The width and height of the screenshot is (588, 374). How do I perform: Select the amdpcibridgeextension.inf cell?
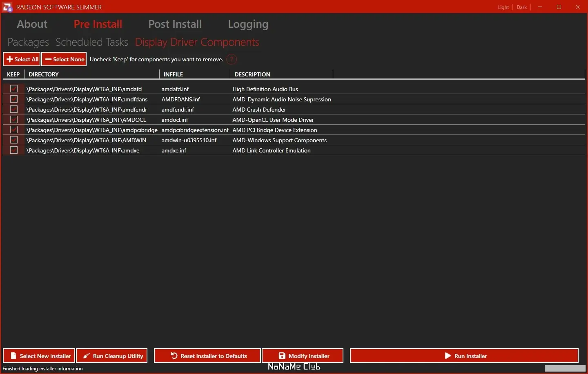pyautogui.click(x=195, y=130)
